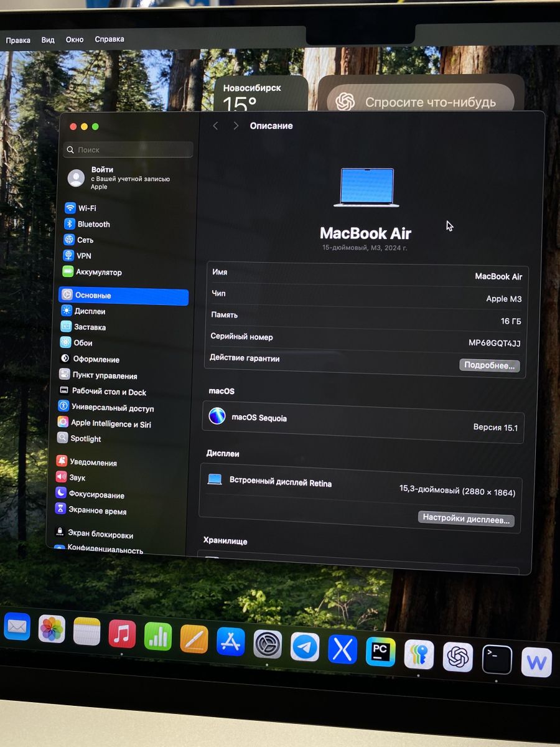The height and width of the screenshot is (747, 560).
Task: Open Уведомления notification settings
Action: (86, 463)
